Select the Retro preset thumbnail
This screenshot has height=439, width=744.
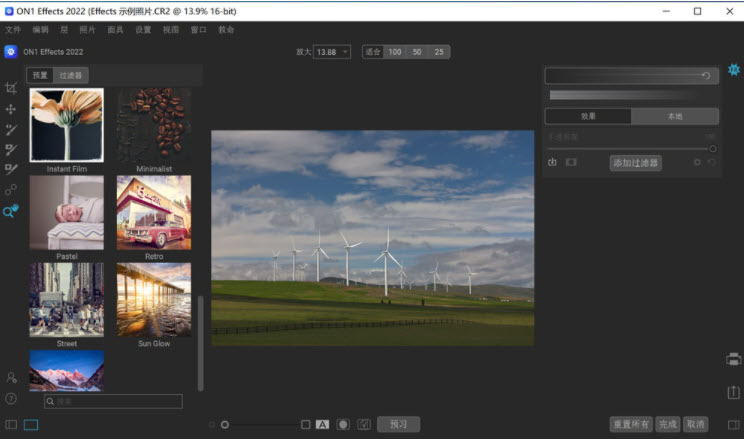click(153, 212)
